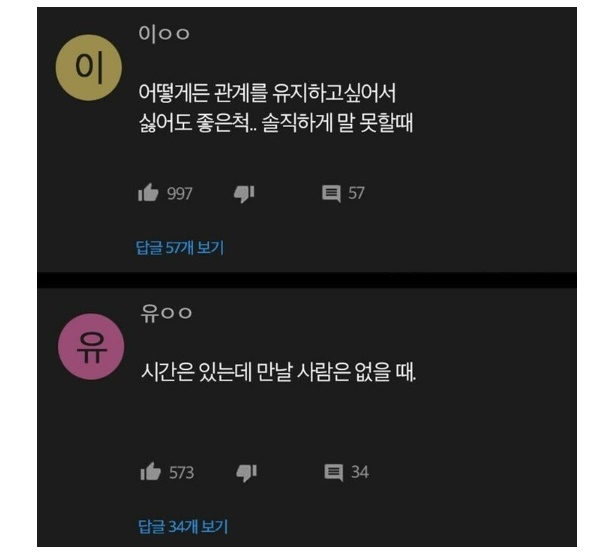Open reply icon with 57 replies
The height and width of the screenshot is (555, 616).
pyautogui.click(x=331, y=193)
